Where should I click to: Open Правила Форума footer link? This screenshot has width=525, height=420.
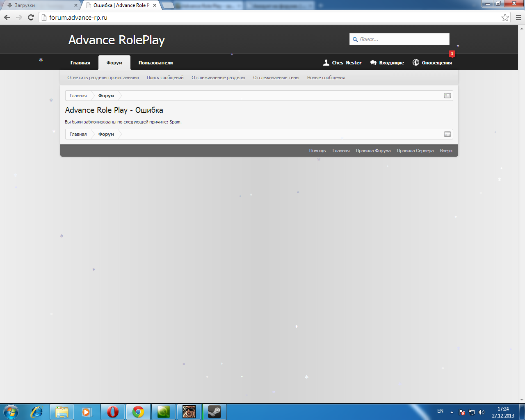pyautogui.click(x=373, y=151)
